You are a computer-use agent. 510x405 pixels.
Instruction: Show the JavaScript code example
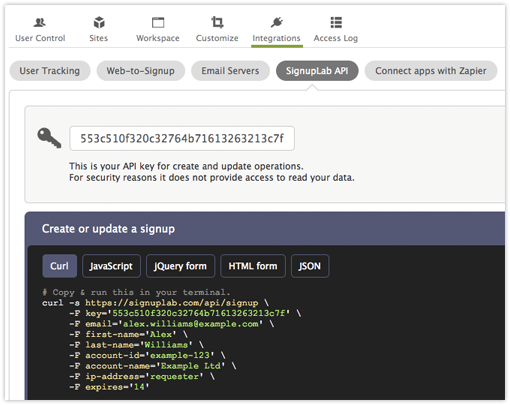[x=111, y=266]
